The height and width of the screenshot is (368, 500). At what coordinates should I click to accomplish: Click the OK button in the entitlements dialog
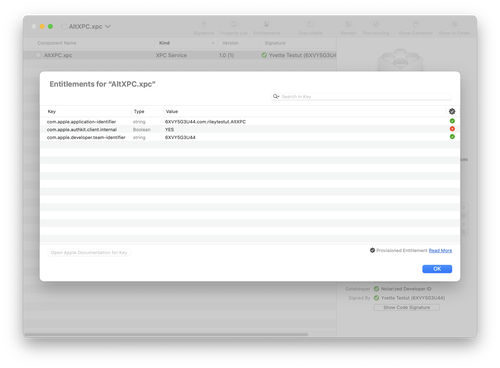coord(437,269)
